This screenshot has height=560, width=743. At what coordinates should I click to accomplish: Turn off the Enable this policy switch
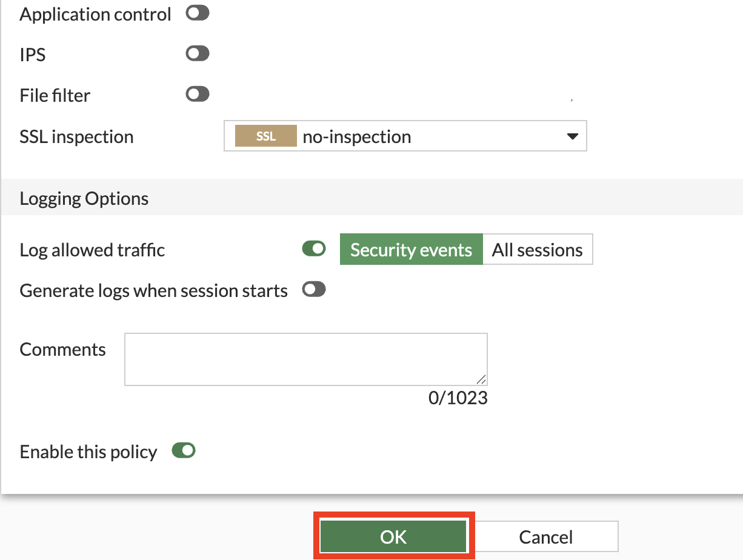coord(184,451)
